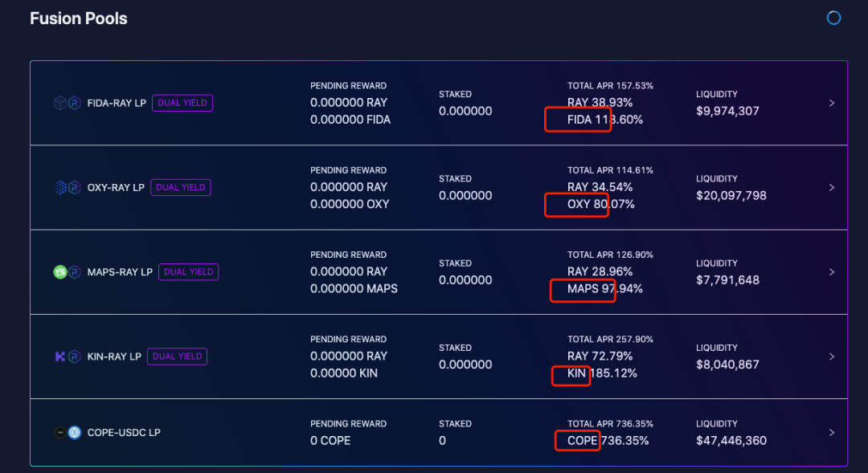This screenshot has height=473, width=868.
Task: Click the OXY-RAY LP token pair icon
Action: (67, 187)
